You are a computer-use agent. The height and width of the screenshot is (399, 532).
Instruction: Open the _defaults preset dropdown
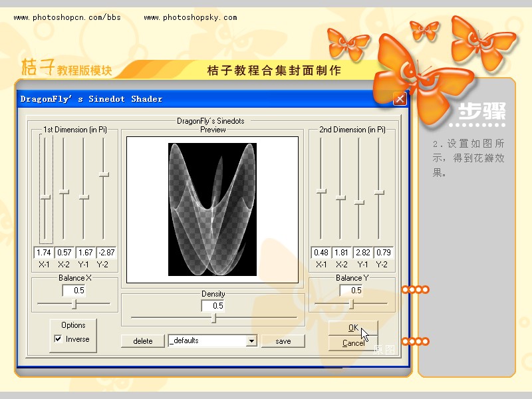click(251, 341)
